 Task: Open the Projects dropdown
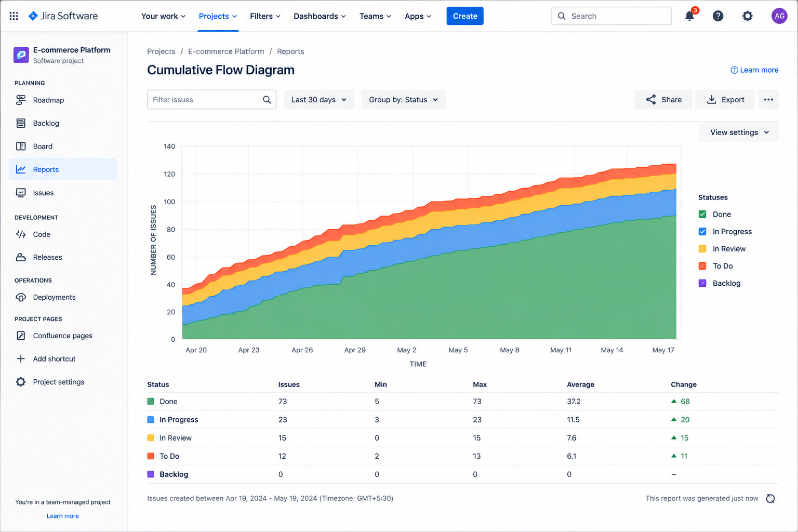pyautogui.click(x=218, y=16)
